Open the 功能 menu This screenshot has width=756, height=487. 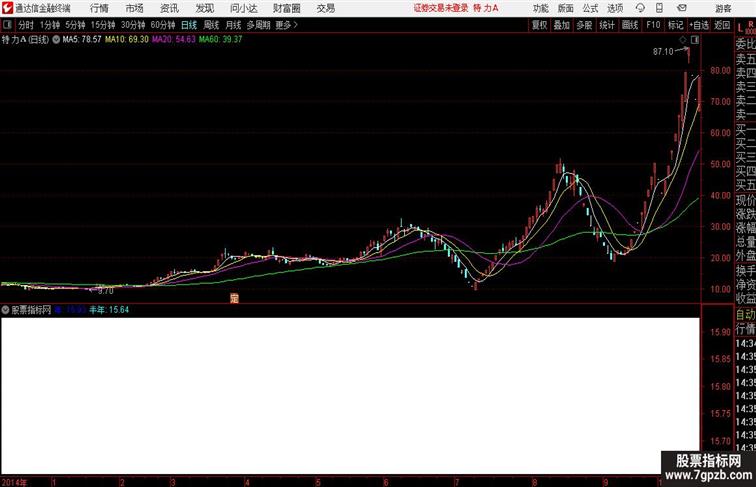tap(540, 8)
